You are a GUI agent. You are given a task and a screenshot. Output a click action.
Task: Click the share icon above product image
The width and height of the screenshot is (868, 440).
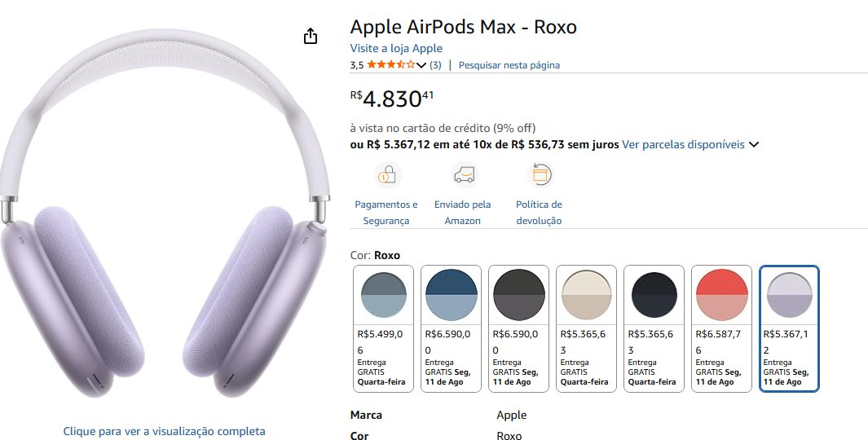[x=311, y=36]
